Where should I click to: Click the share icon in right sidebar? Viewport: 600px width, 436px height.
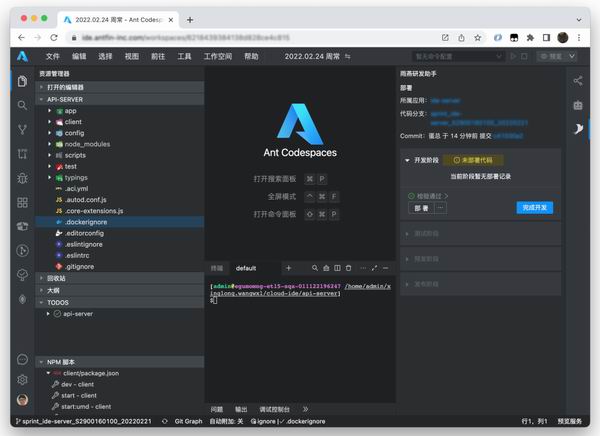point(578,81)
